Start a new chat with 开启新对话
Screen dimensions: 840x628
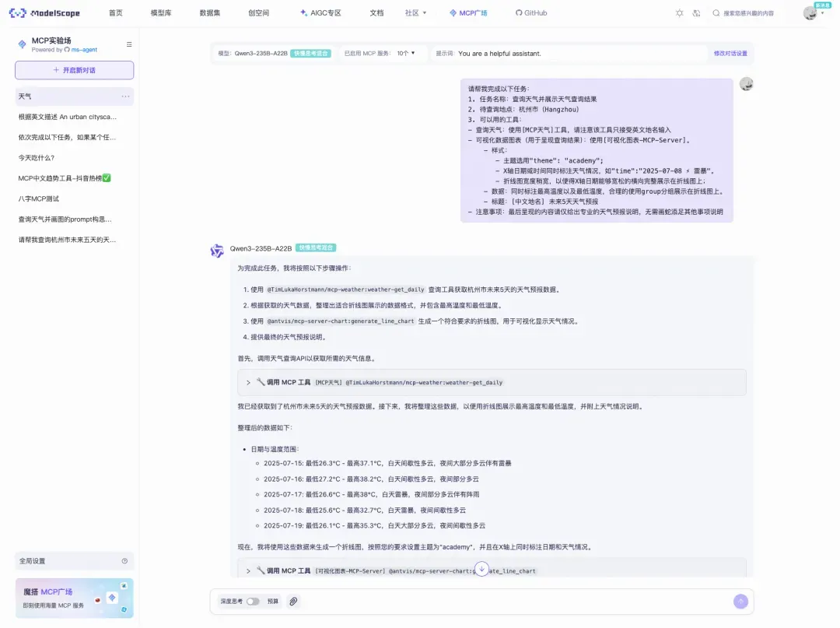75,70
